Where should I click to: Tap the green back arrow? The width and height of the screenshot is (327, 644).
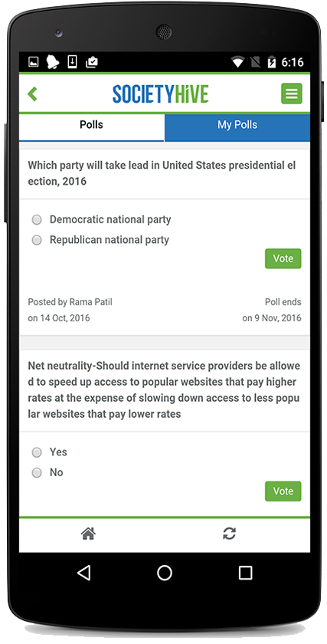tap(32, 94)
